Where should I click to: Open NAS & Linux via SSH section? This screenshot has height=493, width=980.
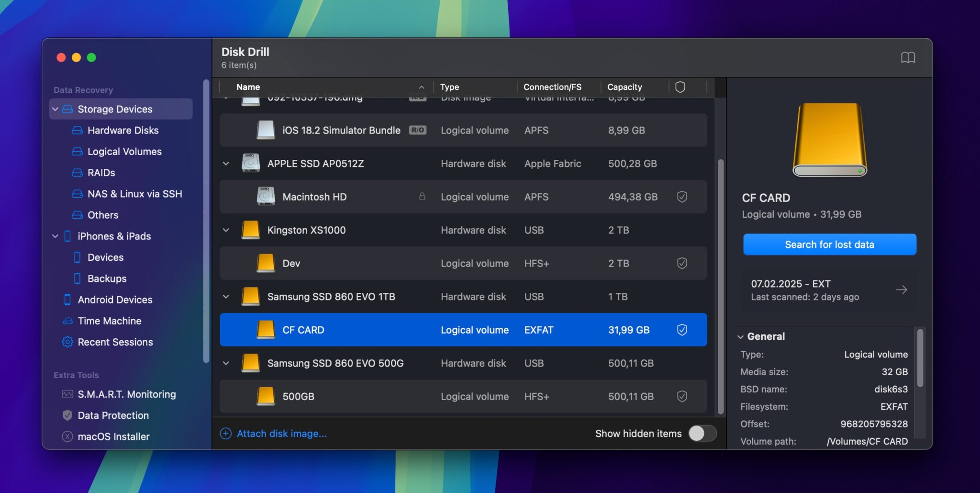click(134, 193)
